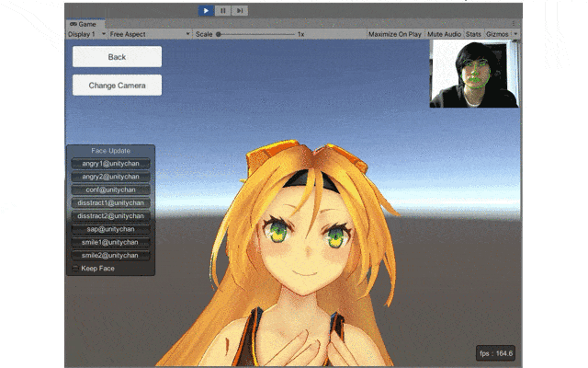The height and width of the screenshot is (368, 588).
Task: Select sap@unitychan face
Action: coord(110,229)
